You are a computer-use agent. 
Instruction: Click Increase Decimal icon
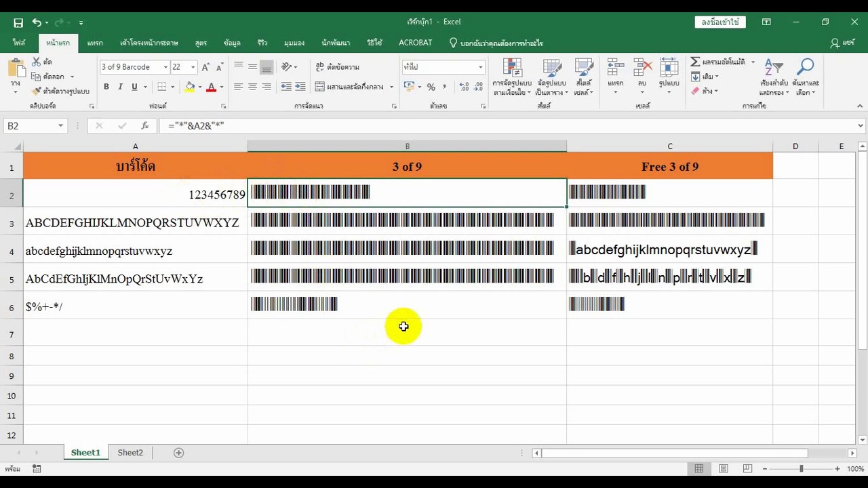click(x=464, y=87)
